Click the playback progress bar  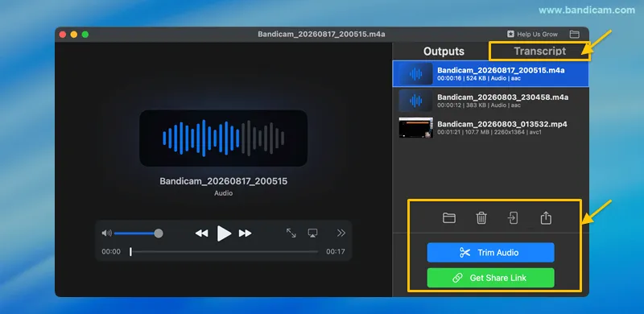[224, 251]
